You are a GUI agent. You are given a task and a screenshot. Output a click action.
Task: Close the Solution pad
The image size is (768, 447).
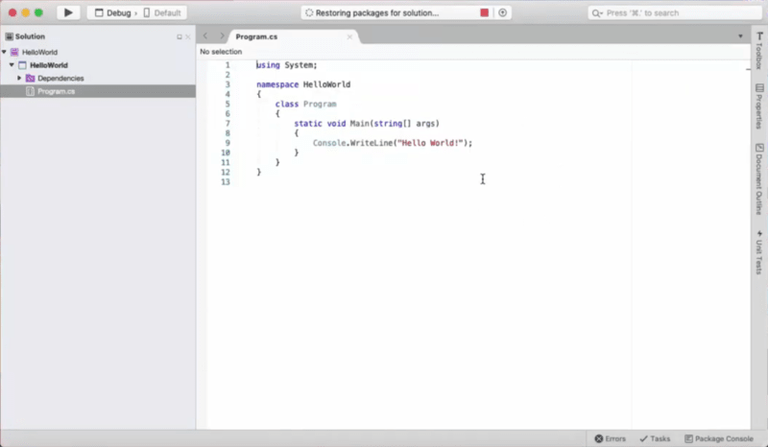coord(188,37)
